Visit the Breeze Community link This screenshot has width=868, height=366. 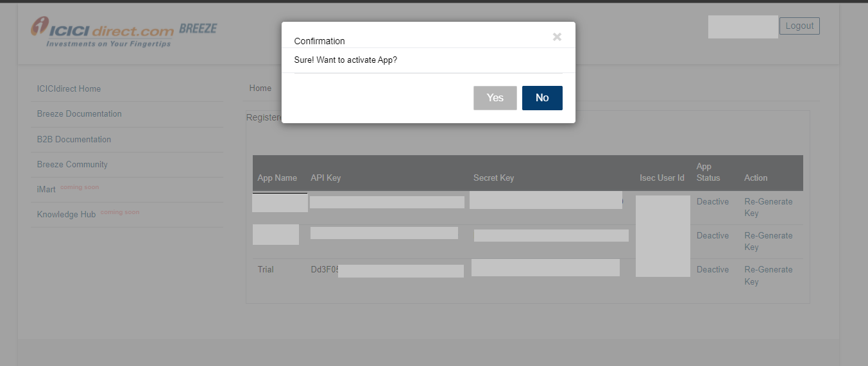tap(72, 164)
